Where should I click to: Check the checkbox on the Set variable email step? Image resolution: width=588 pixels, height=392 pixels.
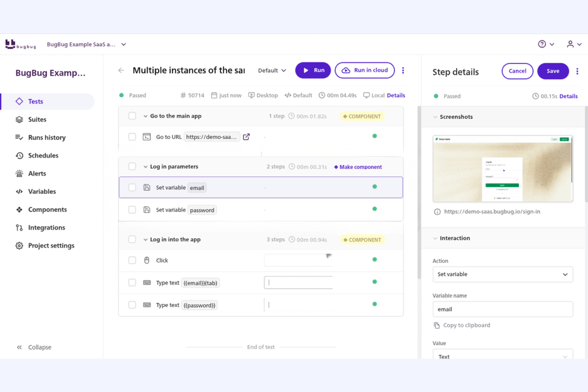(x=132, y=187)
